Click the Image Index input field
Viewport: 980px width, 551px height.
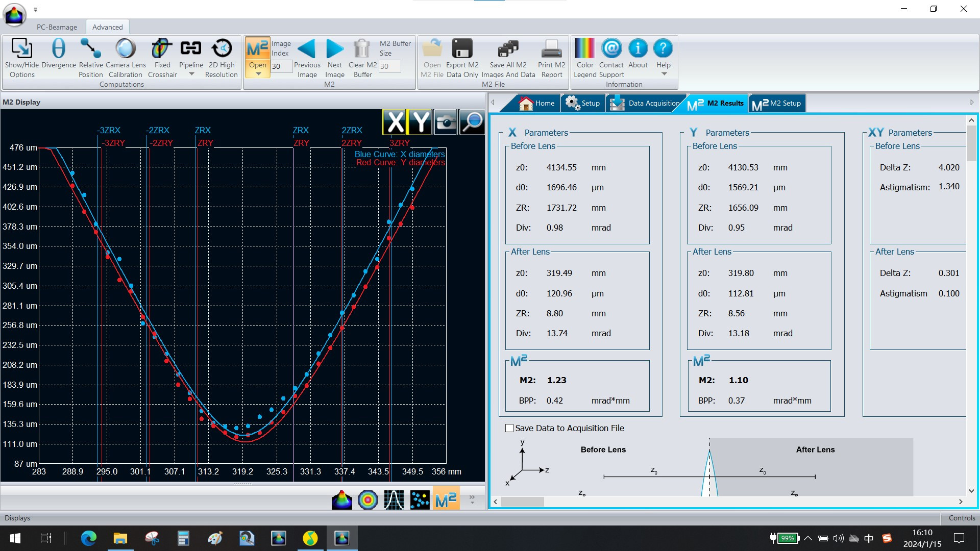[281, 66]
